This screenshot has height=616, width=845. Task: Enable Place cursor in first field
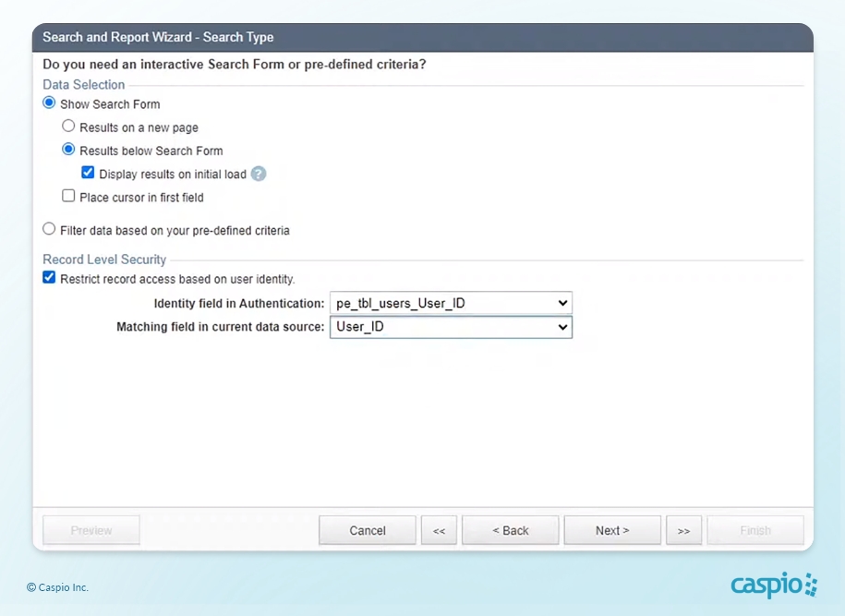coord(68,196)
